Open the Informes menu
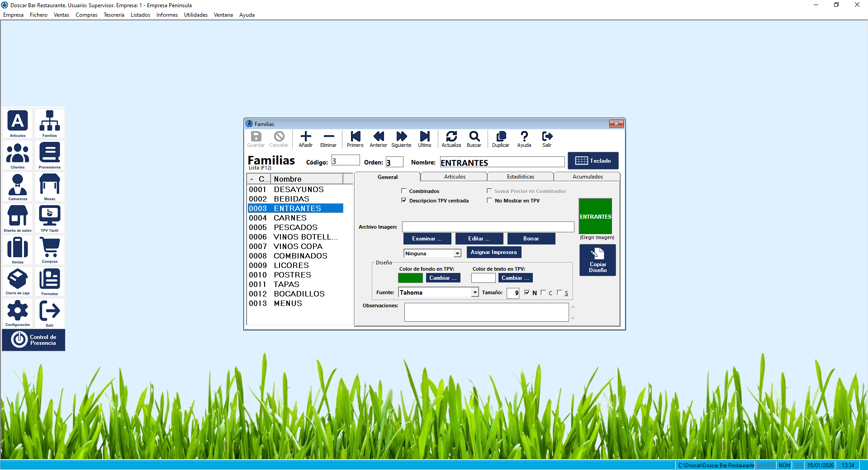The image size is (868, 470). tap(167, 15)
